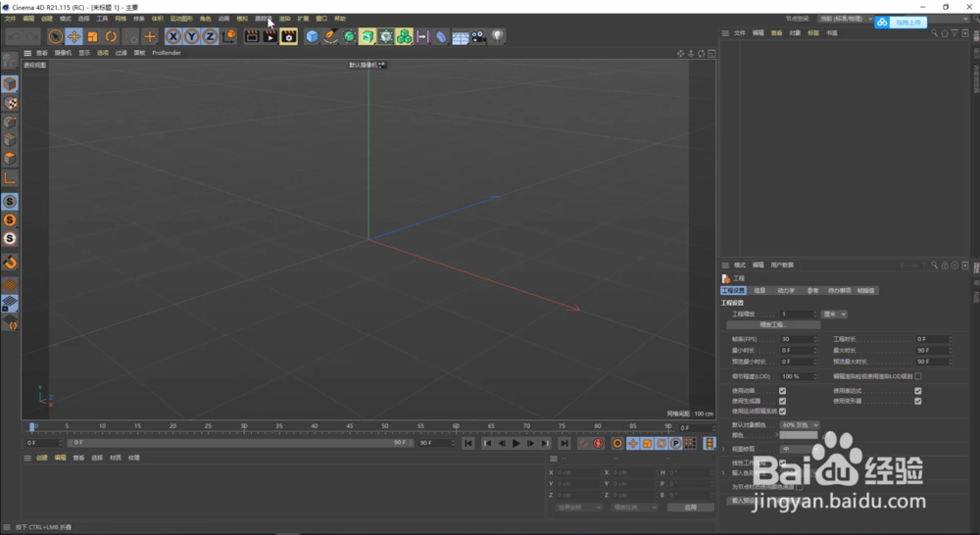This screenshot has width=980, height=535.
Task: Click the top Viewport Solo S icon
Action: (10, 201)
